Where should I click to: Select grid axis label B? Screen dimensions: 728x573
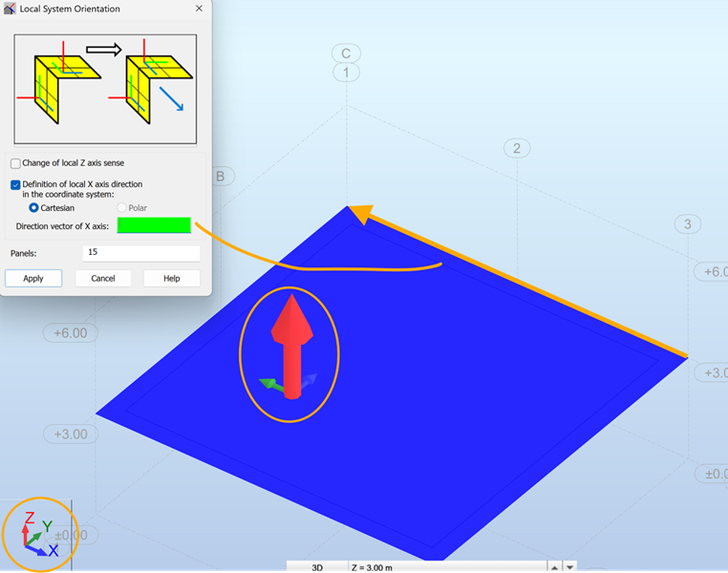222,177
